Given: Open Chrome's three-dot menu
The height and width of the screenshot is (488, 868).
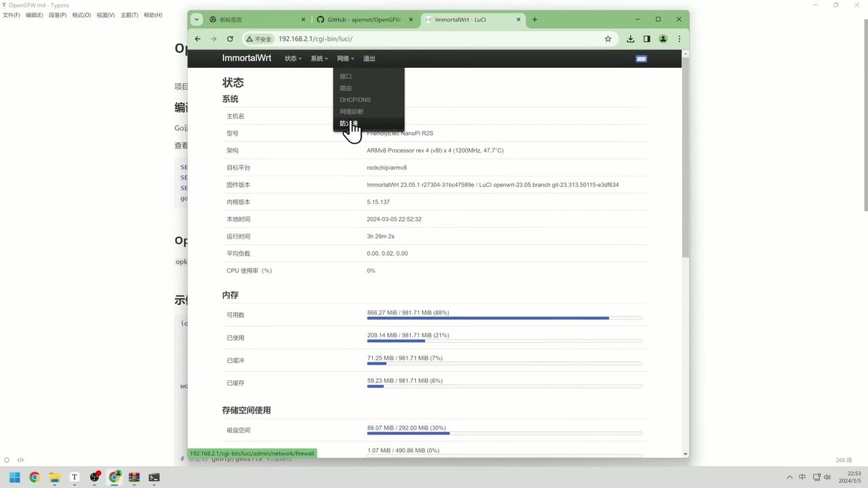Looking at the screenshot, I should pos(679,39).
